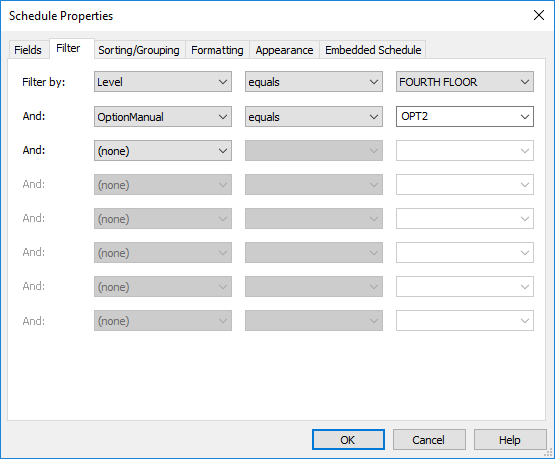Click the active Filter tab
This screenshot has width=555, height=459.
(68, 48)
